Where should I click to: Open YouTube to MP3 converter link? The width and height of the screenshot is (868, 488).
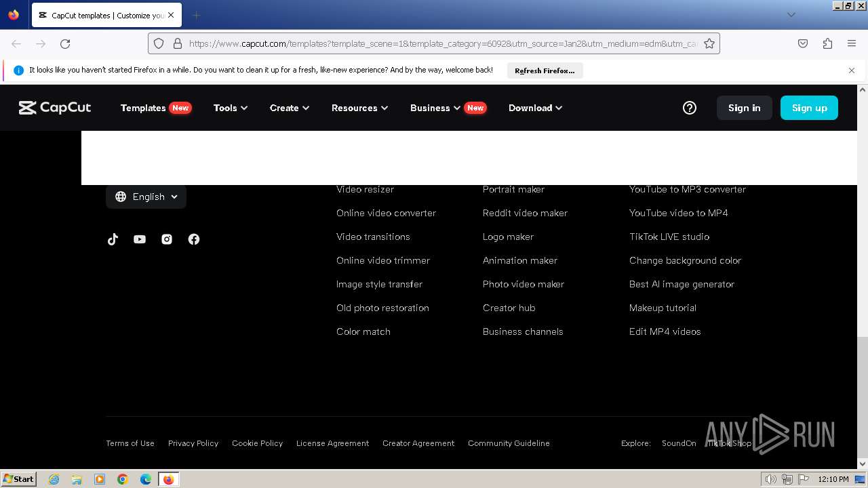[688, 190]
